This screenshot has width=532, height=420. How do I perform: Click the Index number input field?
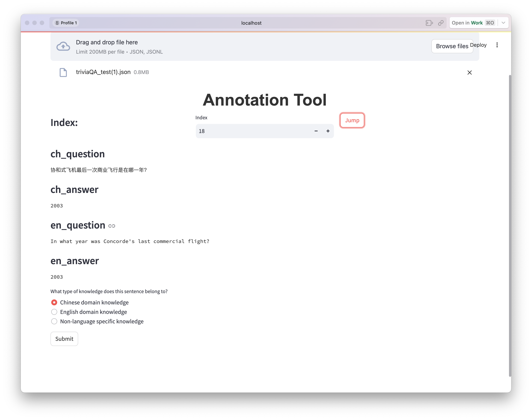point(253,131)
